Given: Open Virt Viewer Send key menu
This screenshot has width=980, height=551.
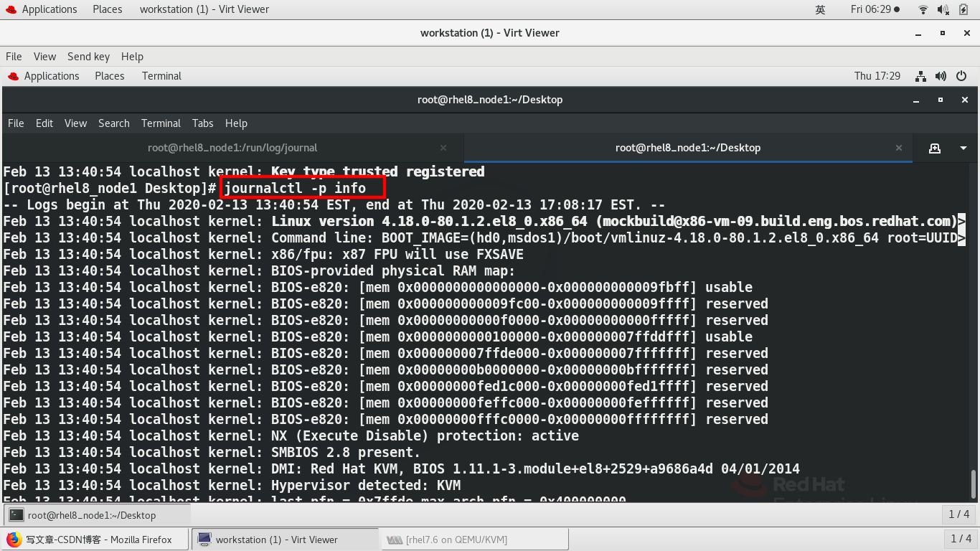Looking at the screenshot, I should pyautogui.click(x=88, y=57).
